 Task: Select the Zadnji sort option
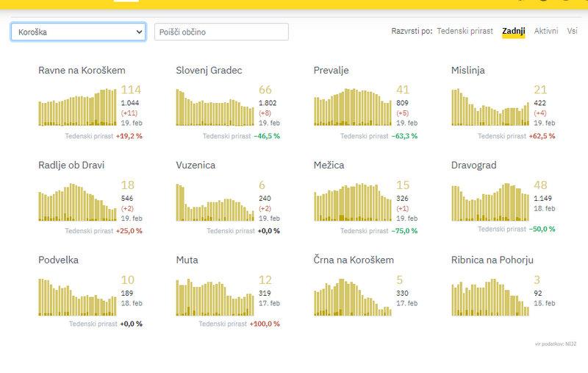click(x=513, y=31)
